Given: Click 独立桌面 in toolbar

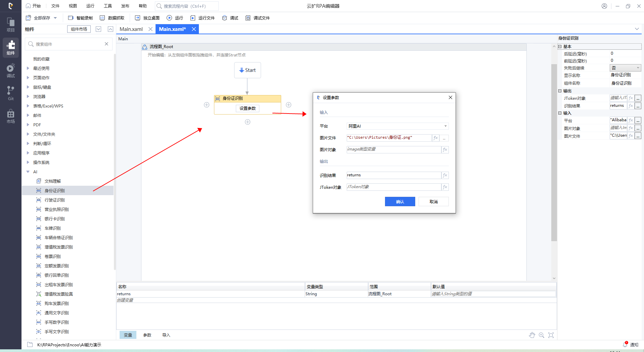Looking at the screenshot, I should [x=147, y=18].
